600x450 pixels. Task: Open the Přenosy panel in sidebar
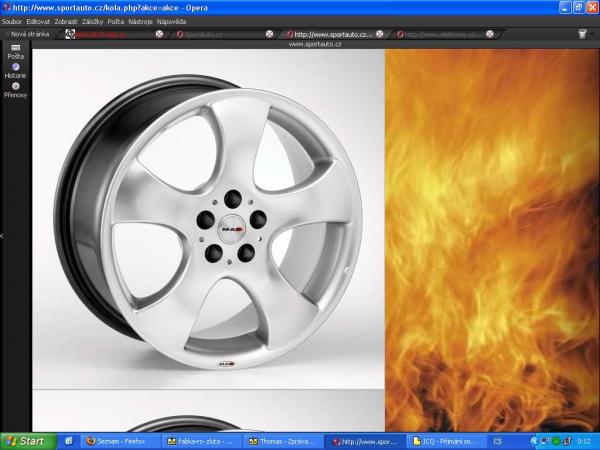tap(15, 89)
